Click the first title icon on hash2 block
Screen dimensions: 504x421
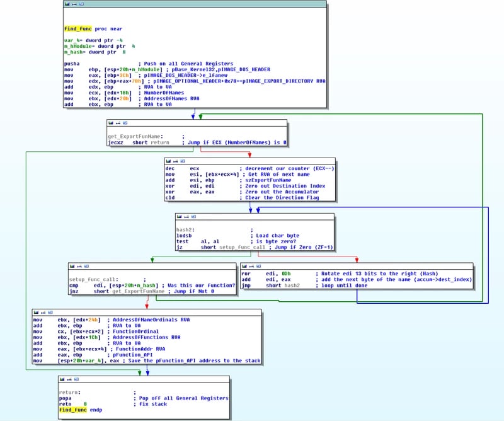click(179, 216)
